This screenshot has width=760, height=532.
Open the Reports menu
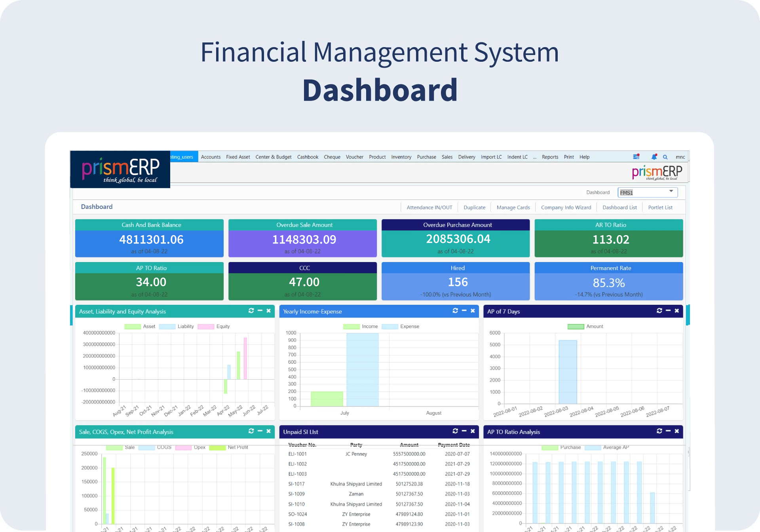tap(550, 157)
